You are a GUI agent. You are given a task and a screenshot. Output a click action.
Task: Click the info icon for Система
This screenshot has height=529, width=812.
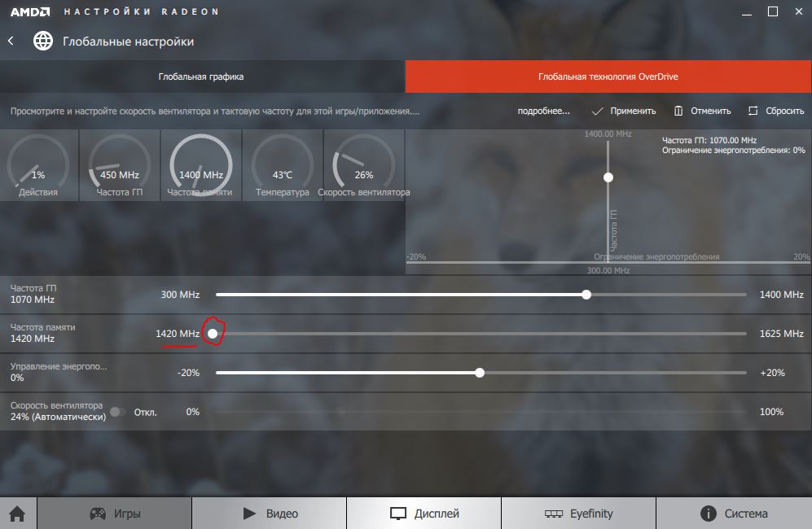point(708,514)
